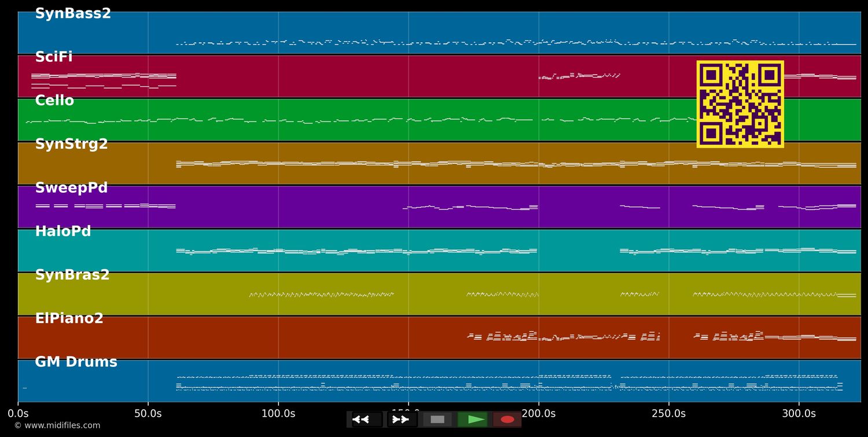Click the rewind playback button
The width and height of the screenshot is (868, 437).
click(x=367, y=420)
